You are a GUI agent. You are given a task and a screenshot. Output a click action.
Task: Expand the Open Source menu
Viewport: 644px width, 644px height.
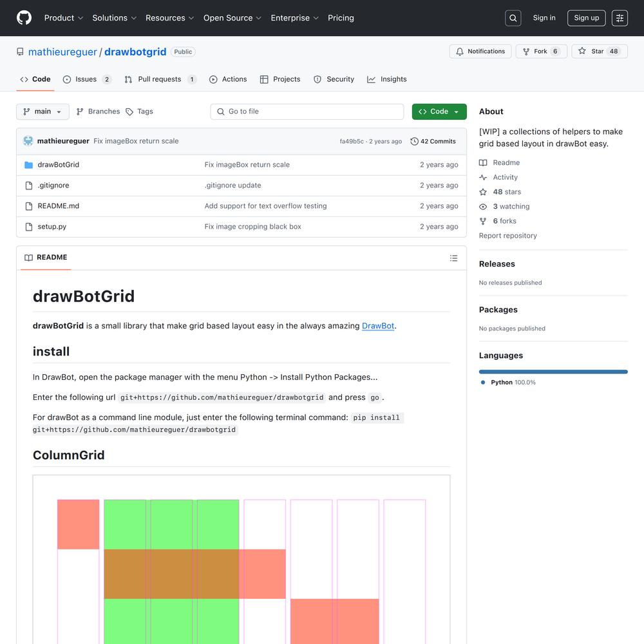[232, 18]
